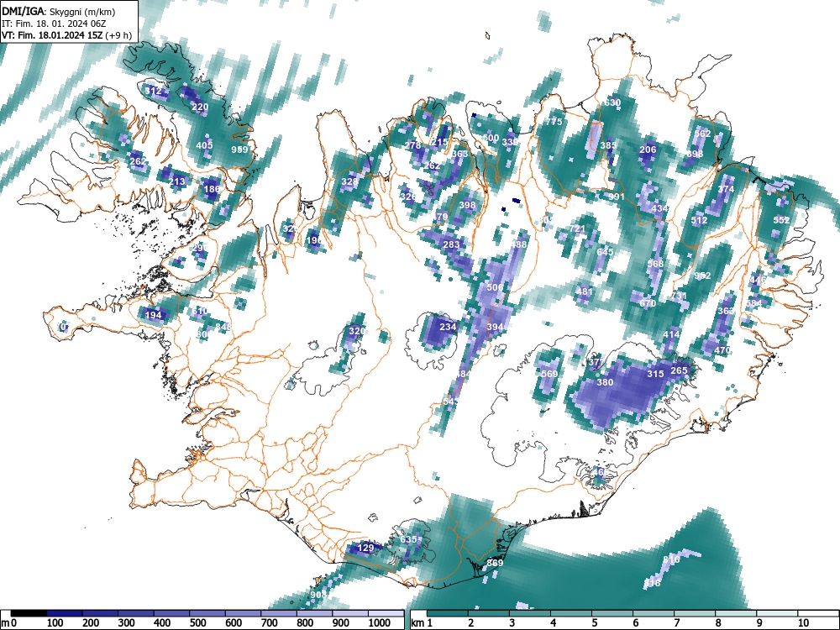Click the map value '434'
This screenshot has height=630, width=840.
coord(659,208)
